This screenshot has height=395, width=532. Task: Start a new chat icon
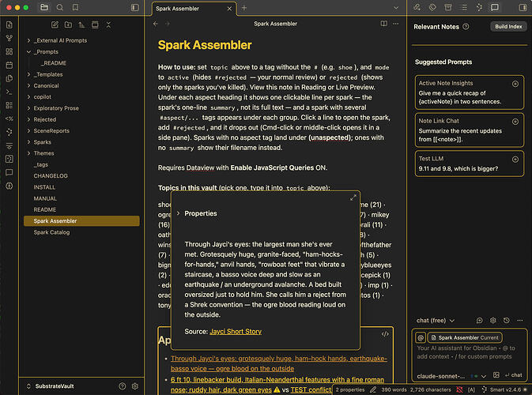[x=479, y=321]
